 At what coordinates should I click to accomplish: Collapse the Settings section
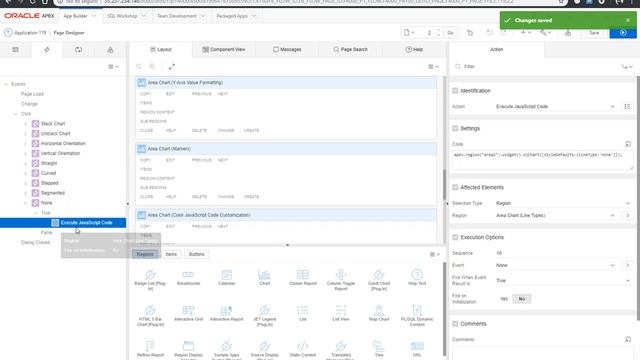point(455,128)
